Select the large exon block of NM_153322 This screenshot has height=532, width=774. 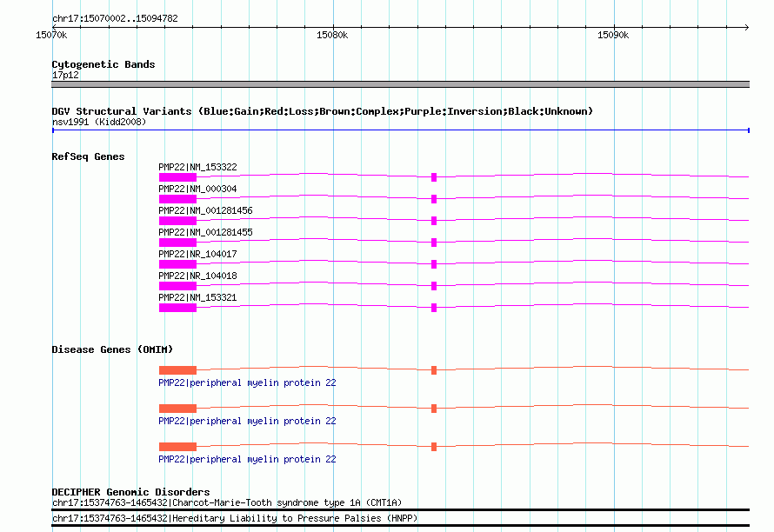[x=177, y=177]
